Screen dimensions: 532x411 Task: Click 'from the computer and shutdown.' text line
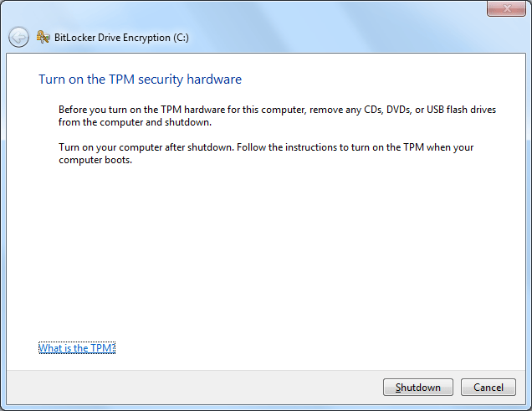[x=135, y=122]
